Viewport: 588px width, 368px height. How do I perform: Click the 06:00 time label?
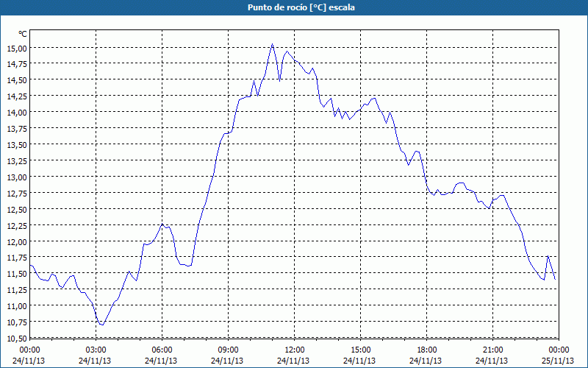pyautogui.click(x=162, y=350)
